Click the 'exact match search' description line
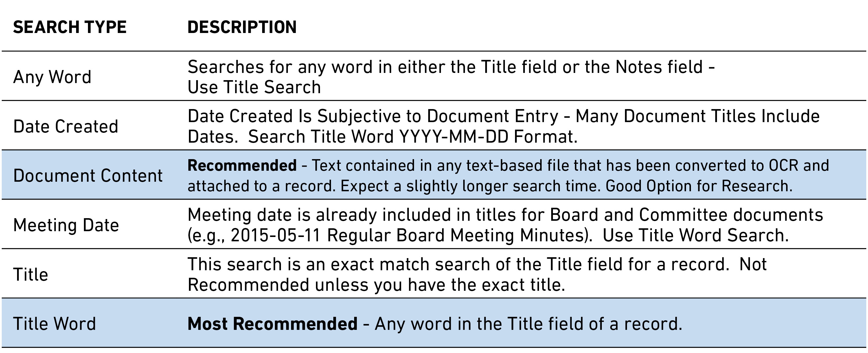Screen dimensions: 868x353 477,264
